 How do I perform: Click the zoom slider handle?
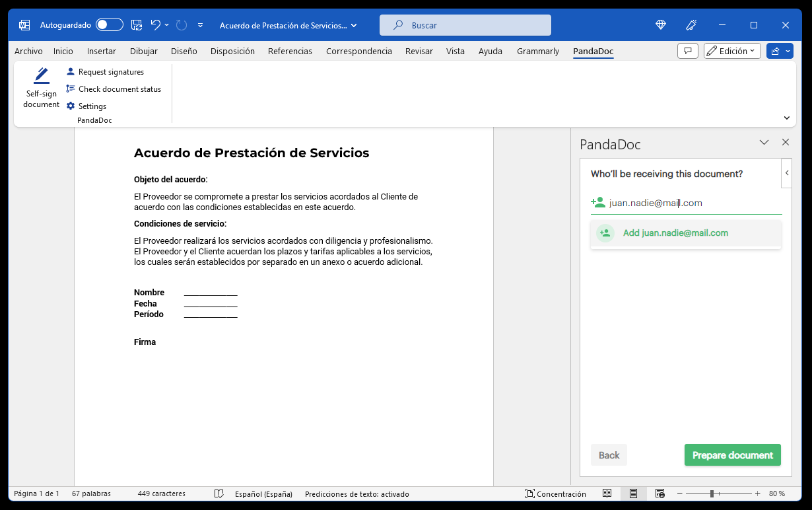pos(712,493)
